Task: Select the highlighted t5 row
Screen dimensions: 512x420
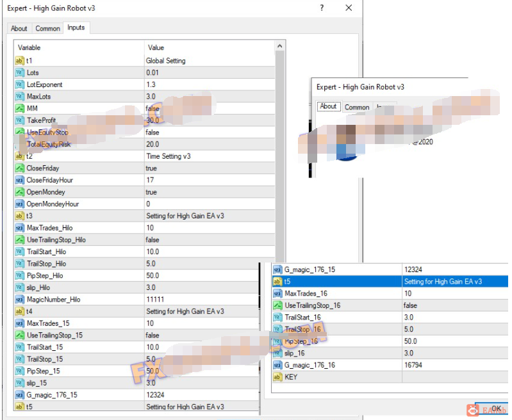Action: point(390,281)
